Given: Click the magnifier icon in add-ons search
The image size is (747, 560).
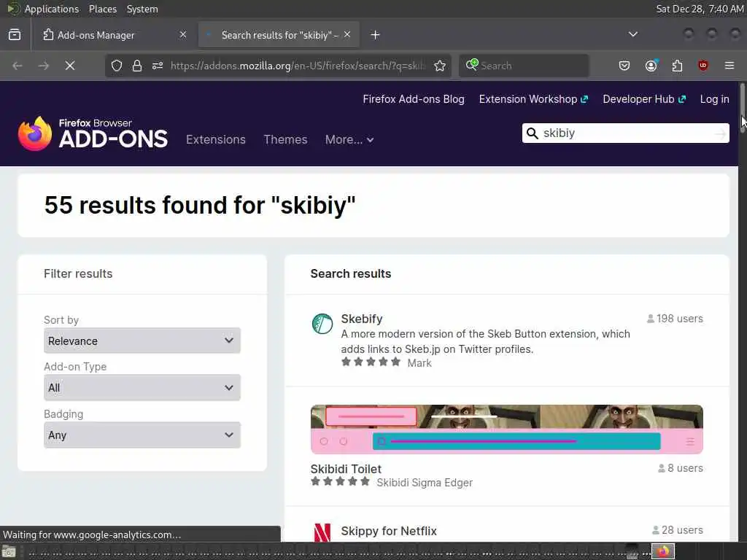Looking at the screenshot, I should point(533,133).
